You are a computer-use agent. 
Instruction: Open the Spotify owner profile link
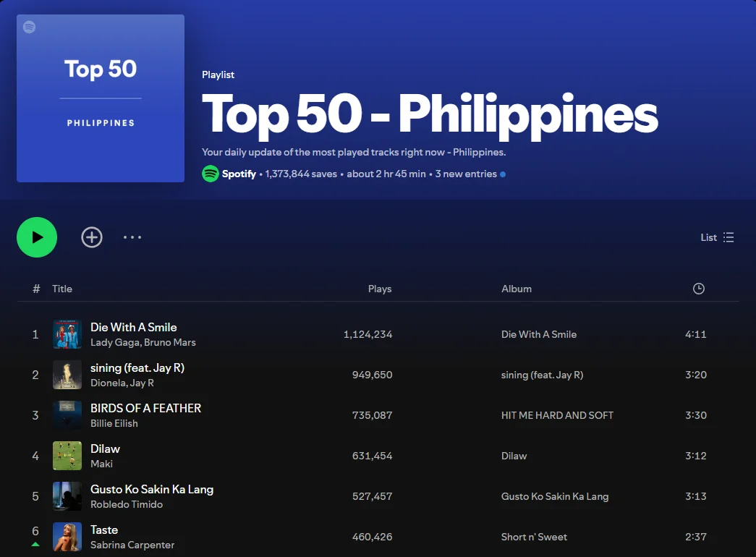point(239,174)
